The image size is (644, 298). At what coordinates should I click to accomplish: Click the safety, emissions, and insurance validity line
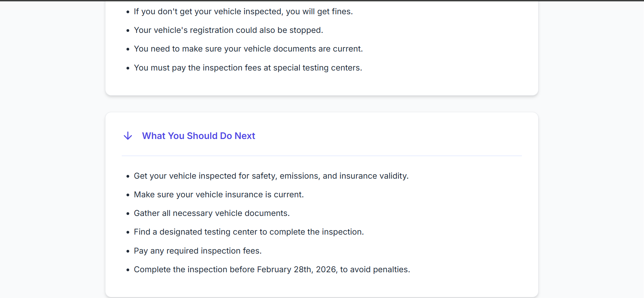[271, 176]
